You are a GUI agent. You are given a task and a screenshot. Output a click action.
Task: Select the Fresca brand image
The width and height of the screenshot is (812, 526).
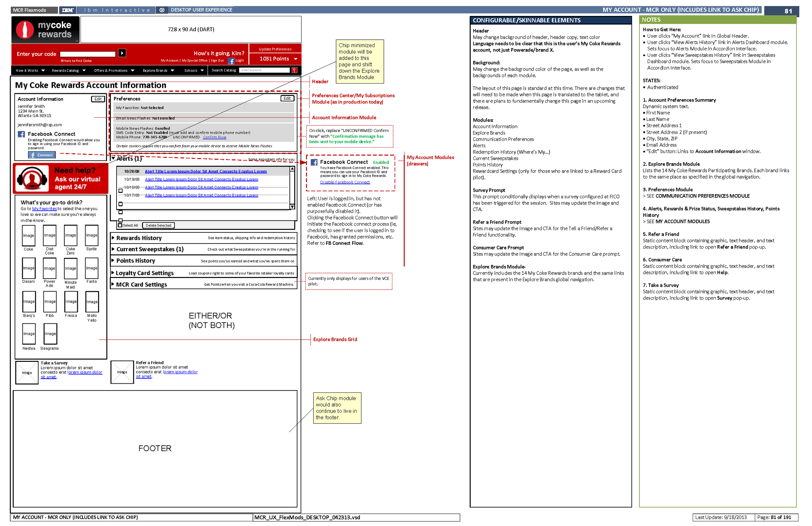click(71, 302)
